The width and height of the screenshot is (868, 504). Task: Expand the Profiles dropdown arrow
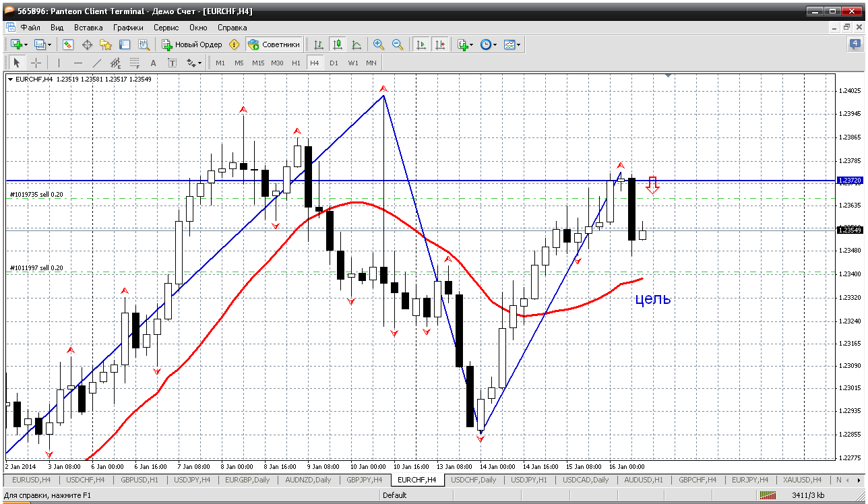[50, 44]
